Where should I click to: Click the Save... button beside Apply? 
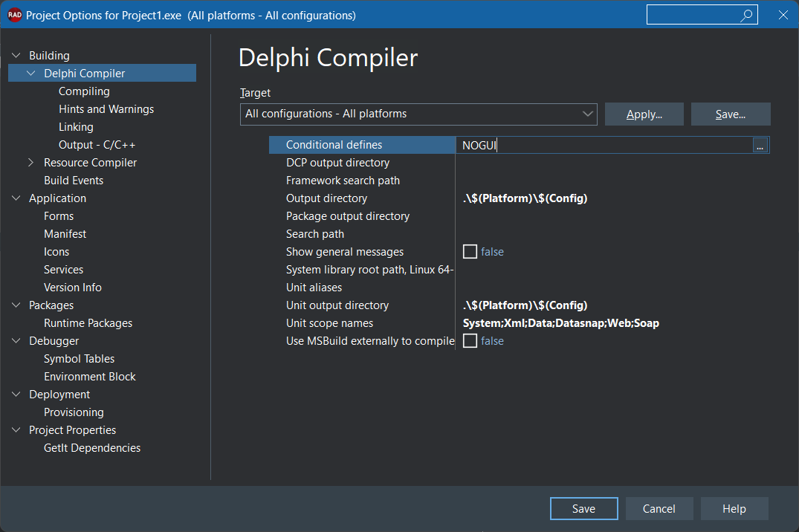[x=730, y=114]
